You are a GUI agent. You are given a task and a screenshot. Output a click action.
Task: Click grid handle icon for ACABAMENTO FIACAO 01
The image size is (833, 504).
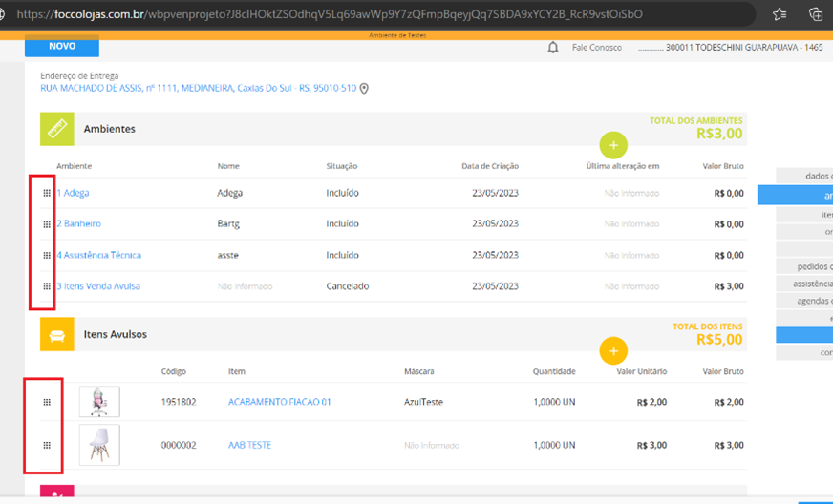pyautogui.click(x=47, y=402)
